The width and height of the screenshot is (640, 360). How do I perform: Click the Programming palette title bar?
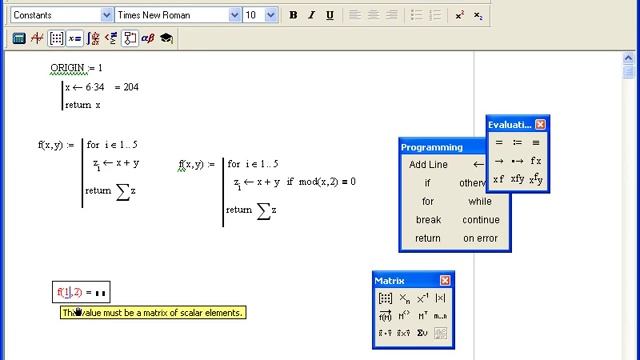(x=443, y=147)
